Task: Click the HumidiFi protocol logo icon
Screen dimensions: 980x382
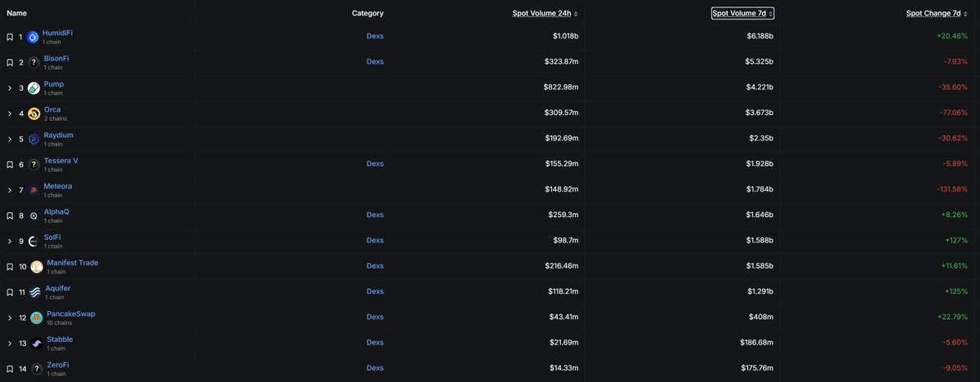Action: (x=33, y=37)
